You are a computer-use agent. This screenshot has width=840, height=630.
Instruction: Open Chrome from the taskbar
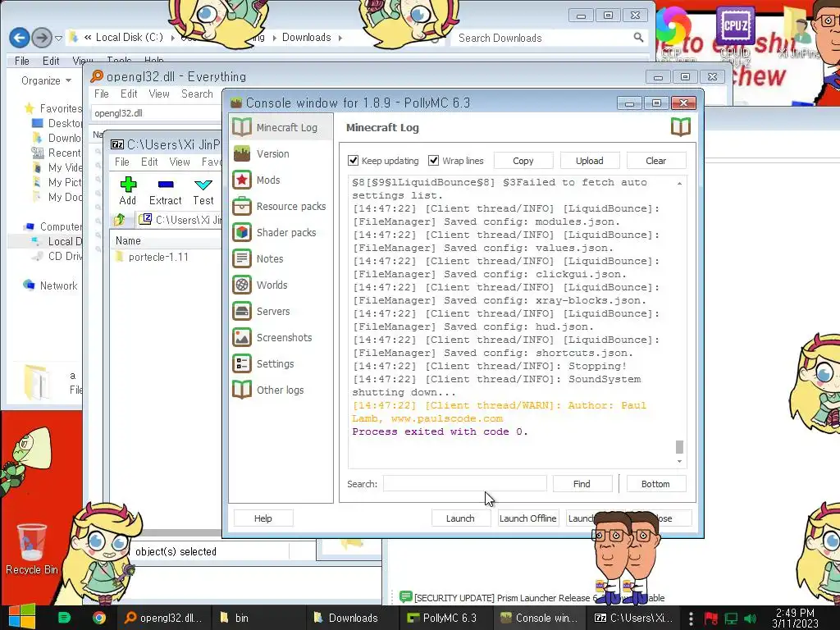coord(98,618)
